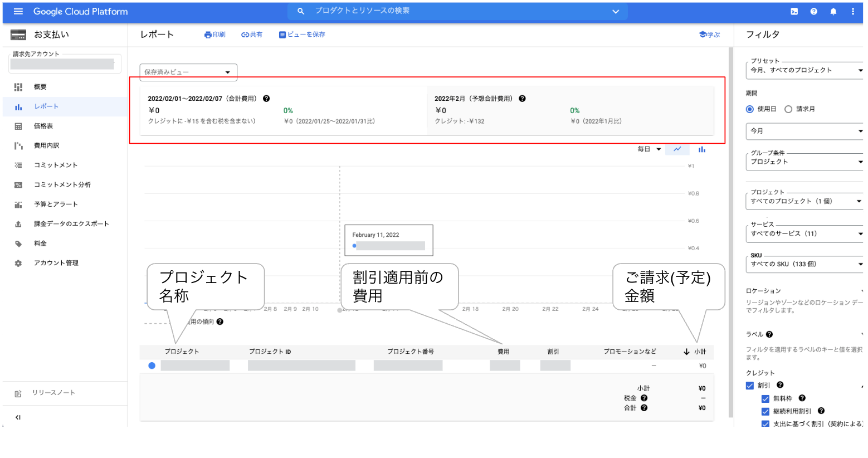The image size is (868, 458).
Task: Expand the search bar dropdown arrow
Action: pyautogui.click(x=616, y=11)
